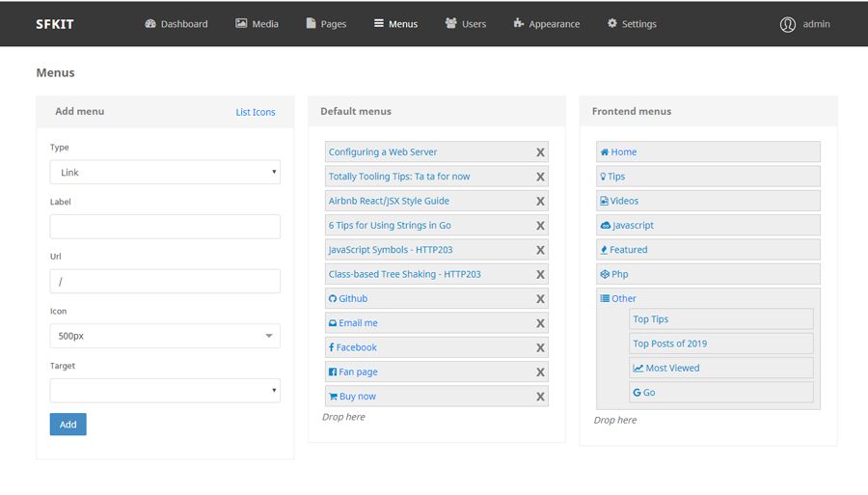Image resolution: width=868 pixels, height=495 pixels.
Task: Open the Target dropdown
Action: pyautogui.click(x=165, y=391)
